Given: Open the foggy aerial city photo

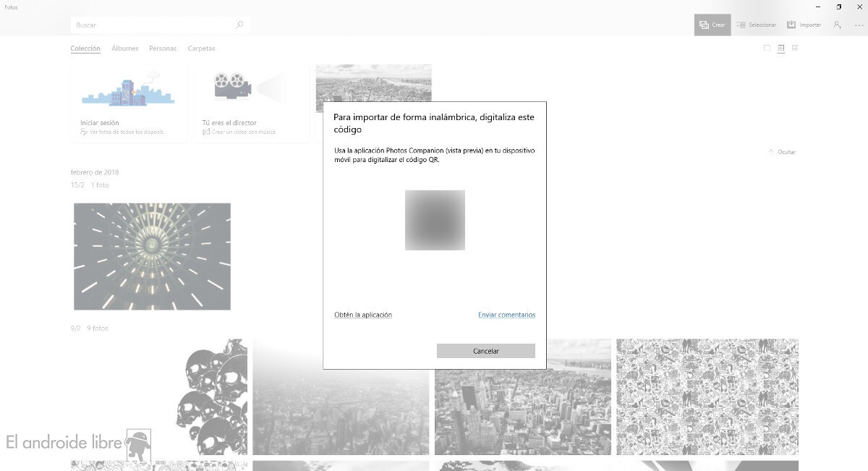Looking at the screenshot, I should (341, 396).
